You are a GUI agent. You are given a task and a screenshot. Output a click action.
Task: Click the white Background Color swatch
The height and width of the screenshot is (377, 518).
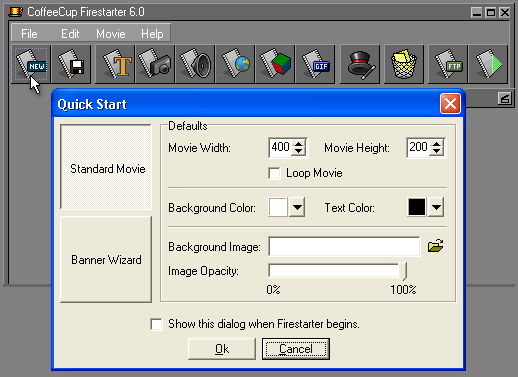pyautogui.click(x=278, y=207)
